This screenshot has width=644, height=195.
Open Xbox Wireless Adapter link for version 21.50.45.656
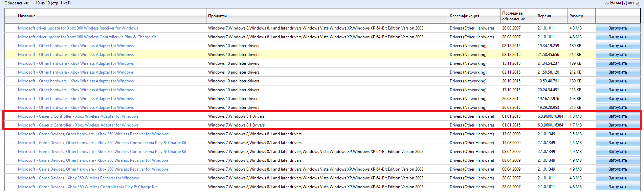pyautogui.click(x=76, y=55)
